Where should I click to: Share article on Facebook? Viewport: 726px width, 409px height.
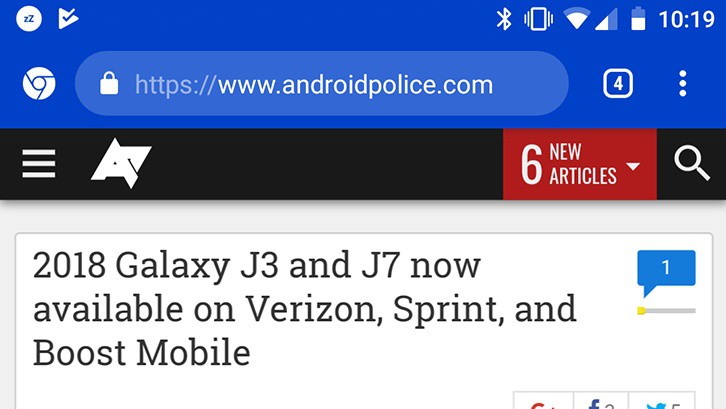[x=601, y=401]
